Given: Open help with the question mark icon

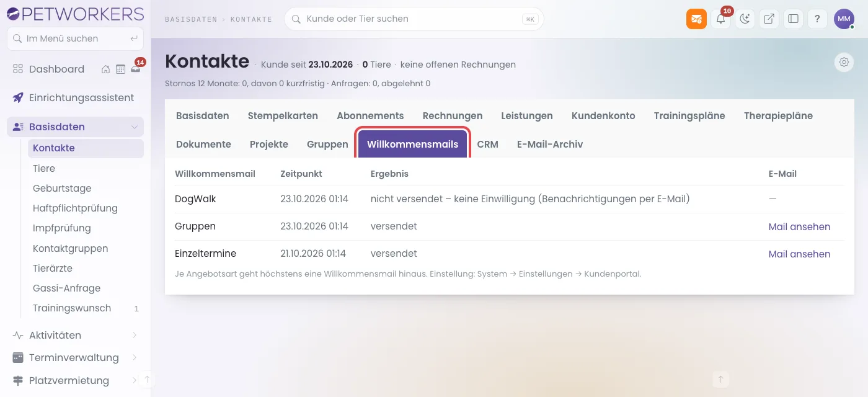Looking at the screenshot, I should [x=817, y=19].
